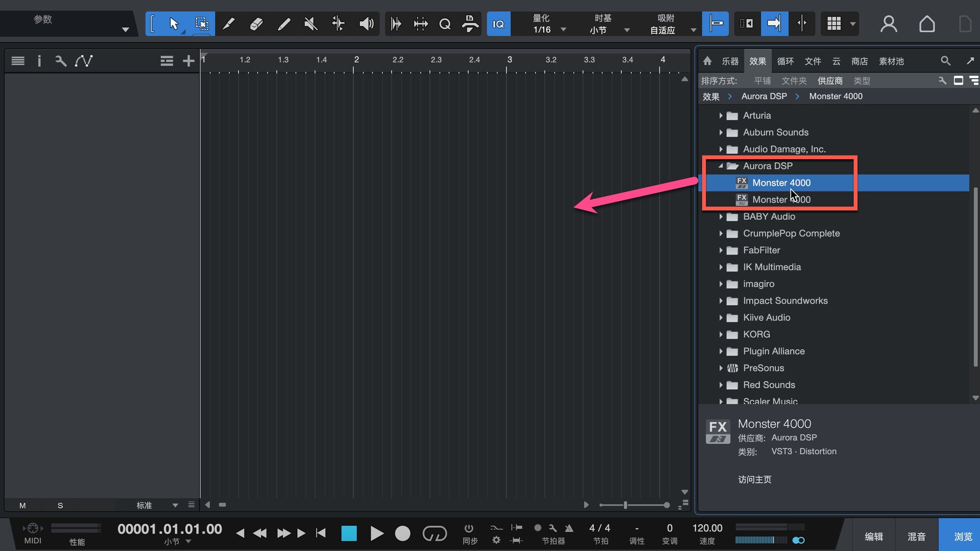Viewport: 980px width, 551px height.
Task: Collapse the Aurora DSP folder
Action: [721, 166]
